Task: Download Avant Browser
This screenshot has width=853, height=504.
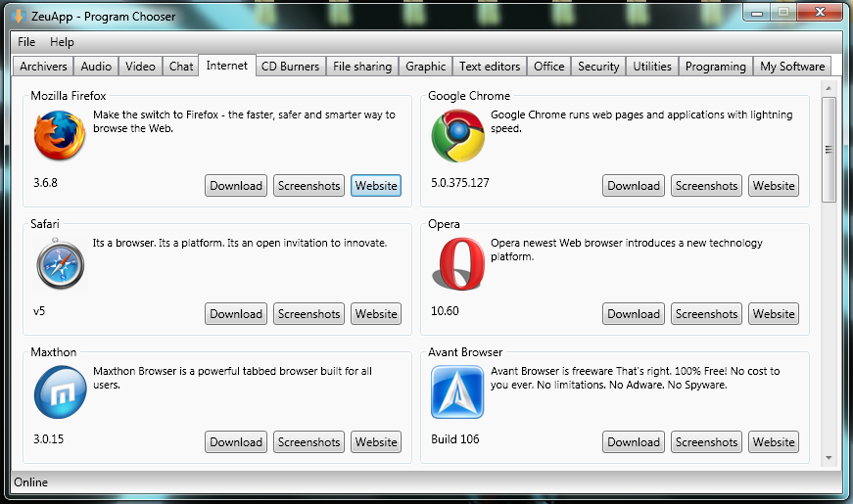Action: [634, 442]
